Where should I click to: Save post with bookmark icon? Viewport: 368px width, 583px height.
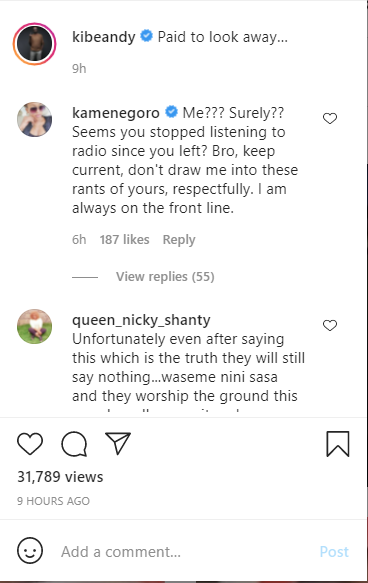click(338, 444)
